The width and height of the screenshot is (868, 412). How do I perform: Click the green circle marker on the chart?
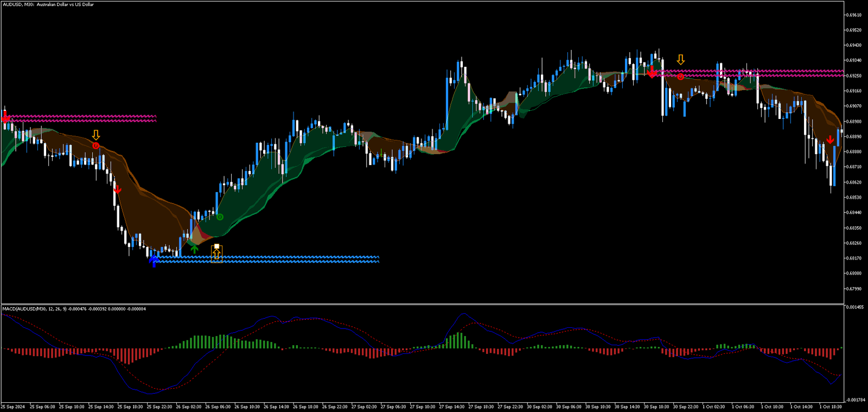click(x=220, y=217)
